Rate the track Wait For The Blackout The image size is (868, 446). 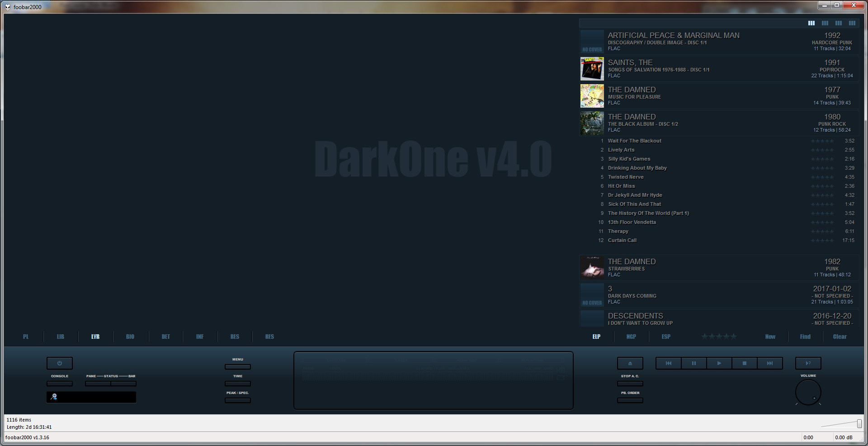tap(822, 141)
